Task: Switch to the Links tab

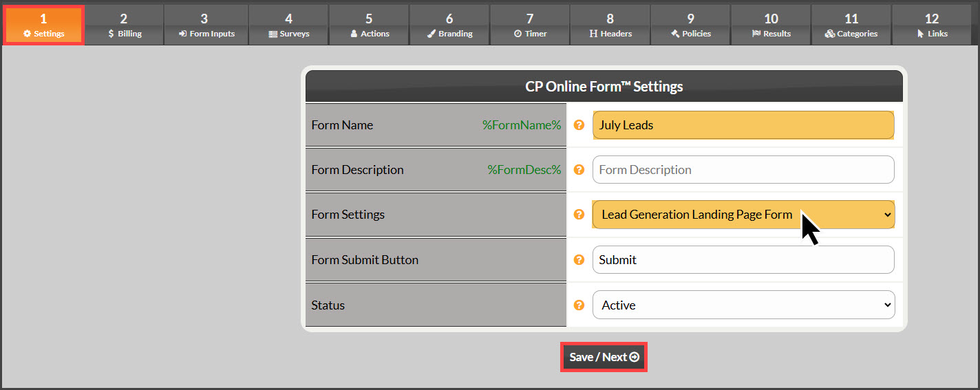Action: 932,25
